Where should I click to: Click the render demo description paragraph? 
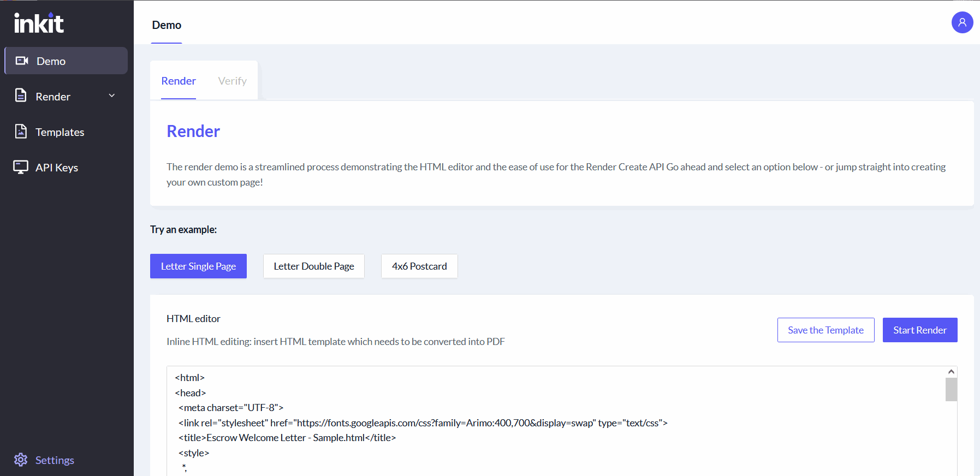(x=556, y=174)
